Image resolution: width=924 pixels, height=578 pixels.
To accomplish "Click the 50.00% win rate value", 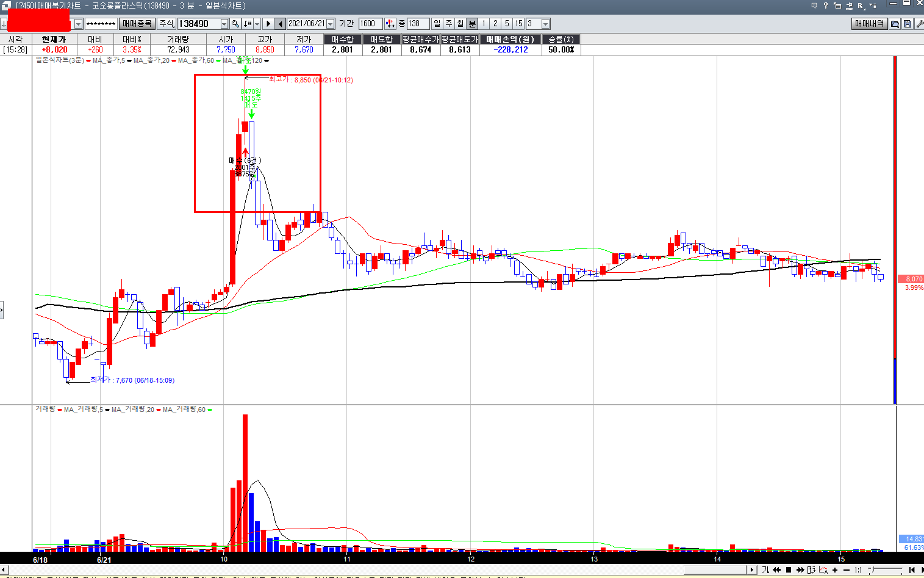I will (561, 49).
